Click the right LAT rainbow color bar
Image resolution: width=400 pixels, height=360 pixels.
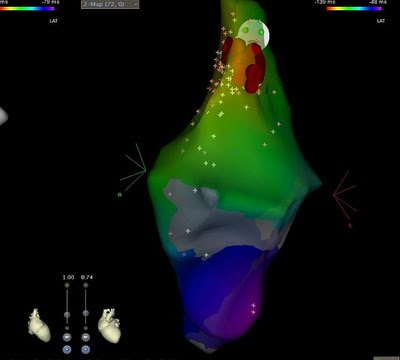point(354,8)
